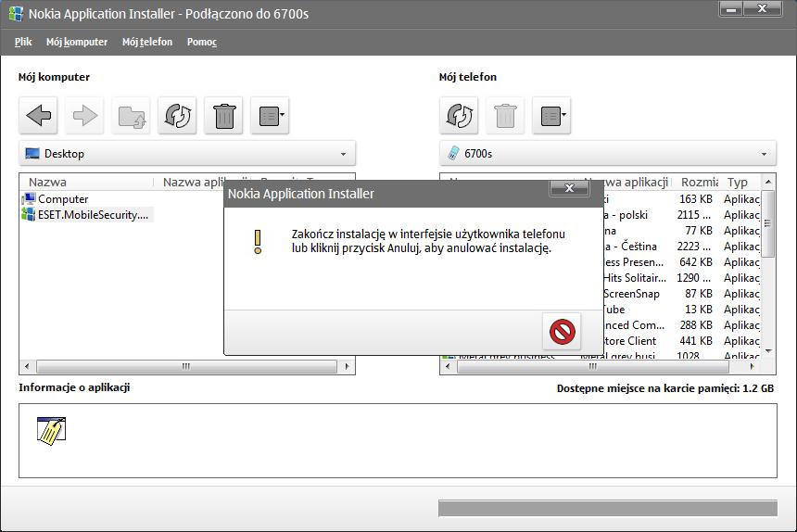Viewport: 797px width, 532px height.
Task: Select the polski 2115 row in phone list
Action: pos(681,215)
